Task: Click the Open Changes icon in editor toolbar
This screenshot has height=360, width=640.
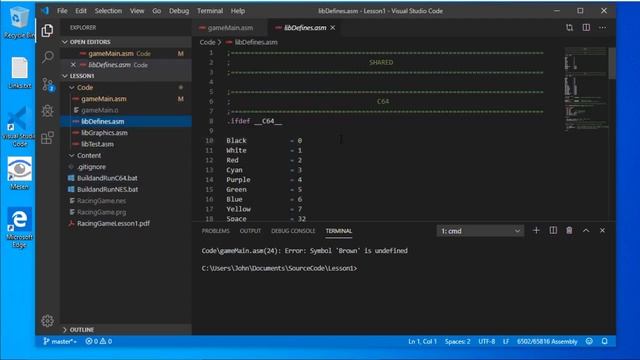Action: (x=569, y=28)
